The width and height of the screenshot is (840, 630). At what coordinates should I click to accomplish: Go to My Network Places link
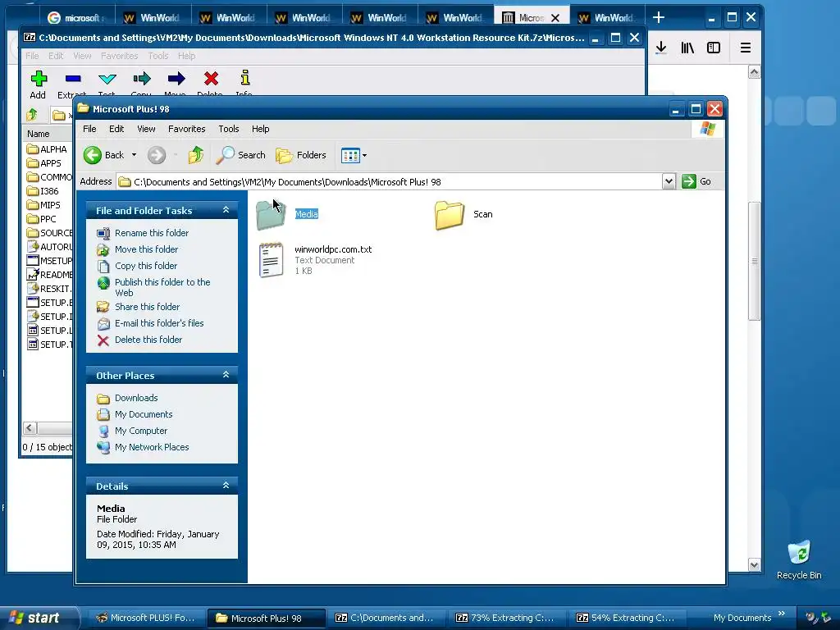pos(152,447)
